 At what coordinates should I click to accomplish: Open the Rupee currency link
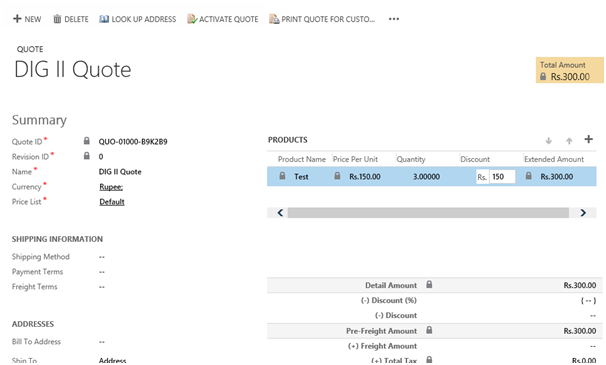[x=111, y=187]
